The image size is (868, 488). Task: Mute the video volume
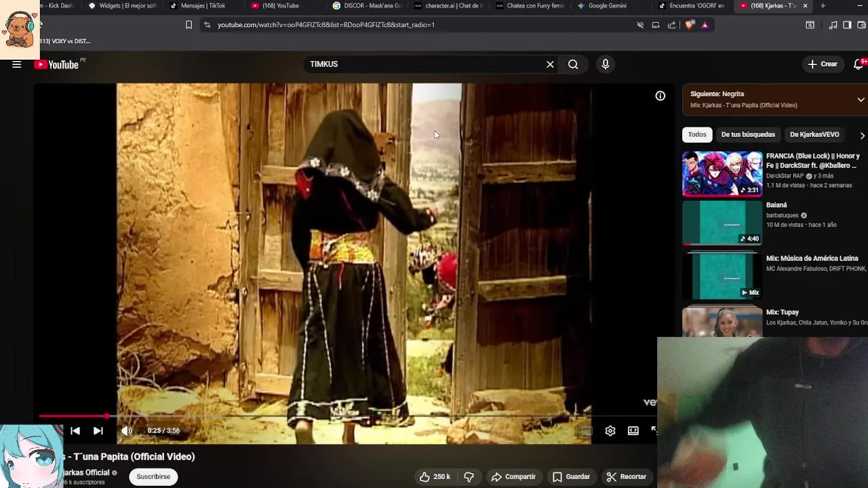coord(127,431)
